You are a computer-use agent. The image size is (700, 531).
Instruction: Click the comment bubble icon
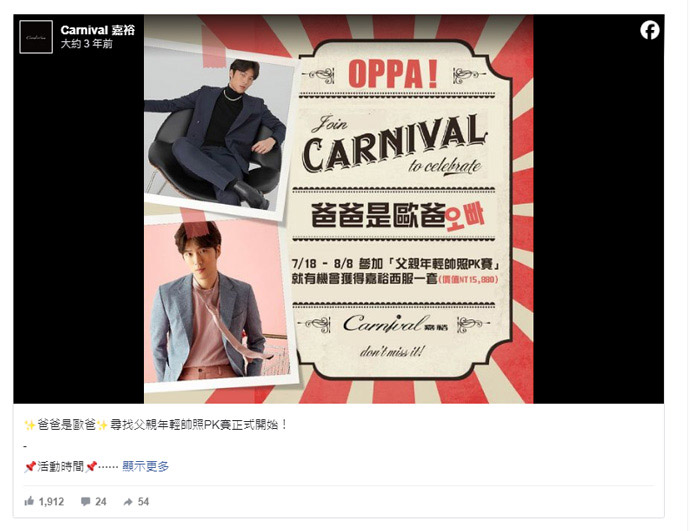point(85,502)
